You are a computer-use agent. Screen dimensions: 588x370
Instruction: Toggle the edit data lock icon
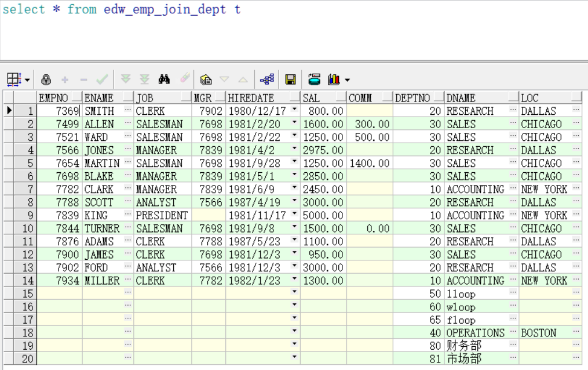tap(46, 79)
